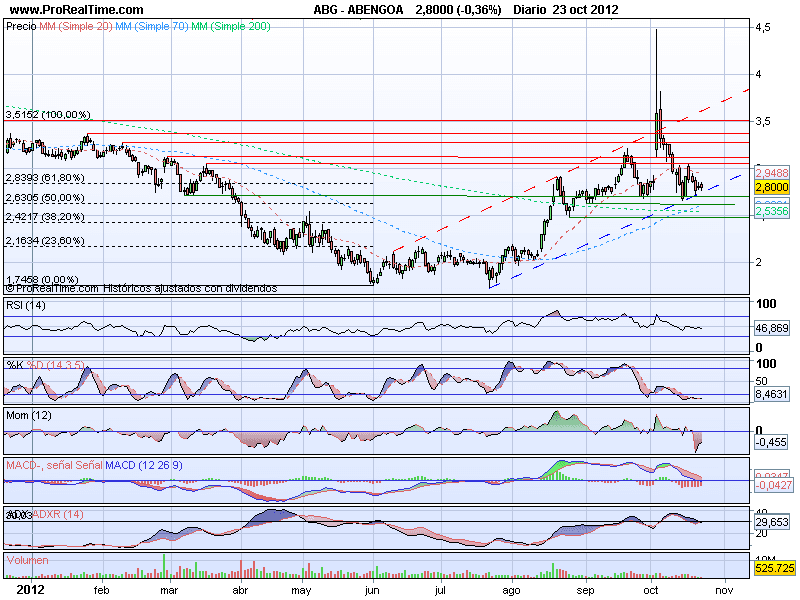Click the 3,5 price axis label

point(763,121)
